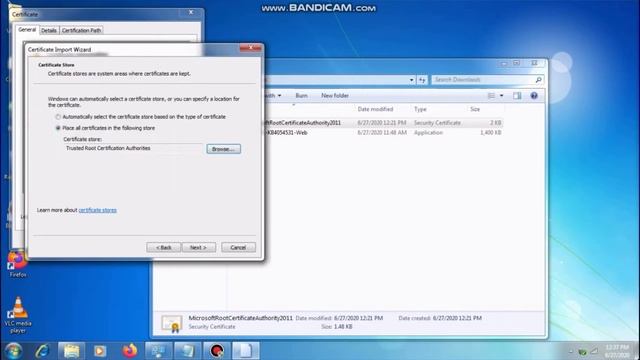Launch Internet Explorer from taskbar
Viewport: 640px width, 360px height.
point(42,351)
